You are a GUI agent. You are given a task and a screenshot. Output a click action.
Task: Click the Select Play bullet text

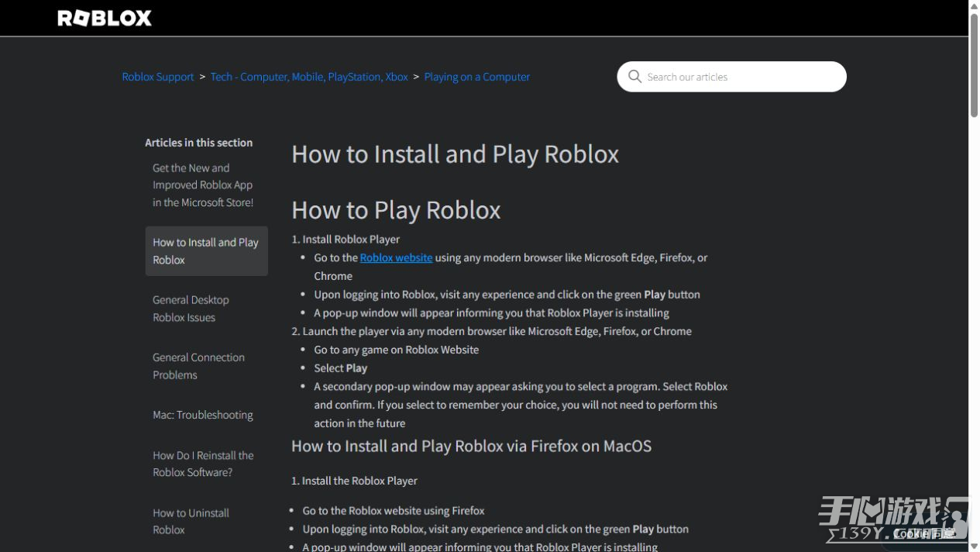(340, 368)
